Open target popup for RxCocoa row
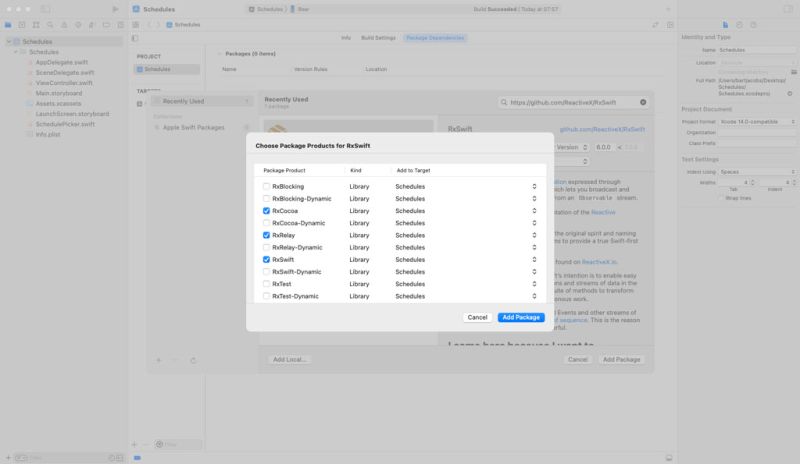The height and width of the screenshot is (464, 800). click(534, 211)
